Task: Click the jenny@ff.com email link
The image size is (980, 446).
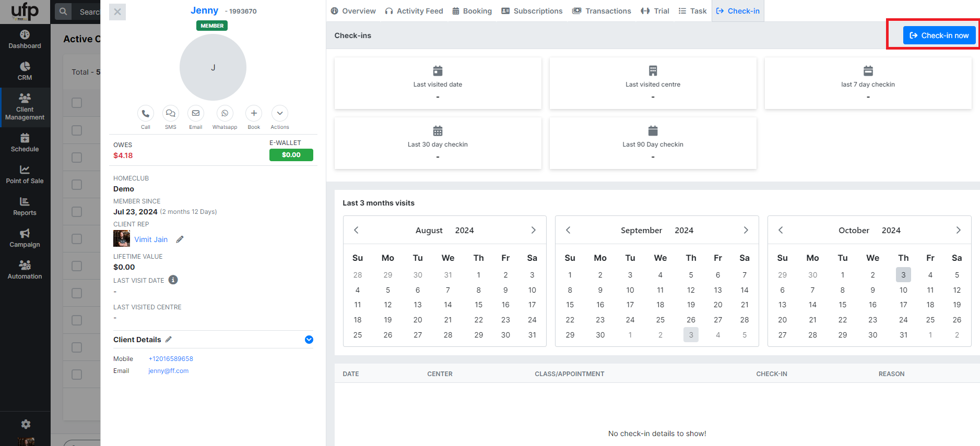Action: (168, 371)
